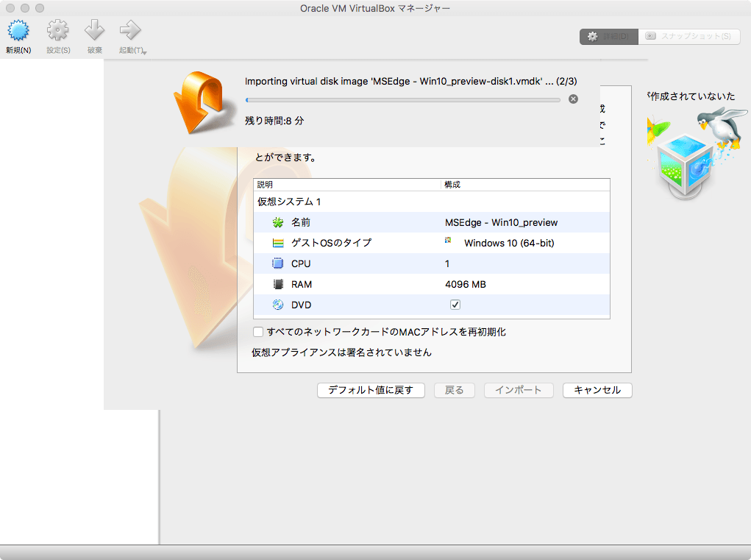
Task: Cancel the disk import with the X icon
Action: pyautogui.click(x=573, y=99)
